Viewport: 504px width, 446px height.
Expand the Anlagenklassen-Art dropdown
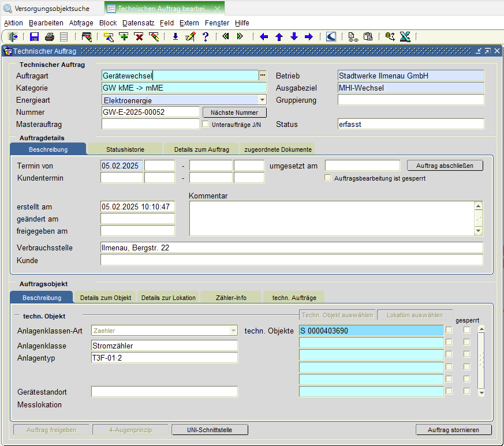233,331
